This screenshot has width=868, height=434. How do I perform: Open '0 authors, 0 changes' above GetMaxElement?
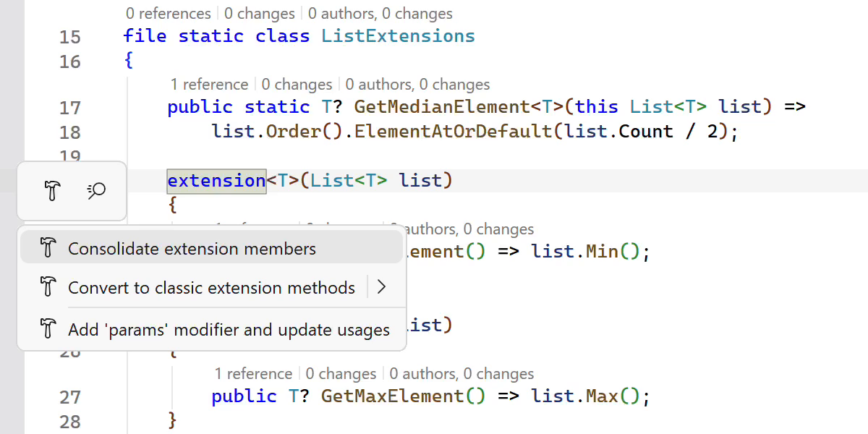point(461,374)
